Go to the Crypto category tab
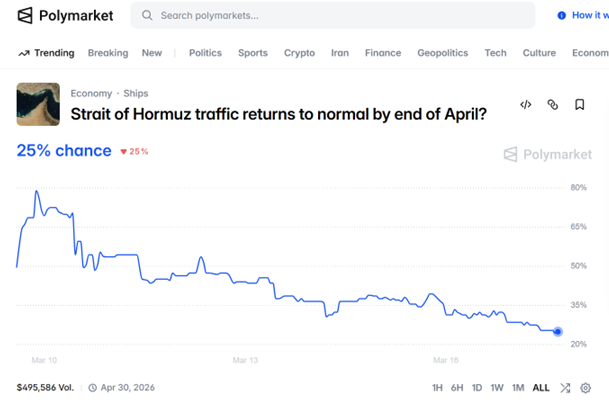Viewport: 609px width, 411px height. (x=299, y=53)
